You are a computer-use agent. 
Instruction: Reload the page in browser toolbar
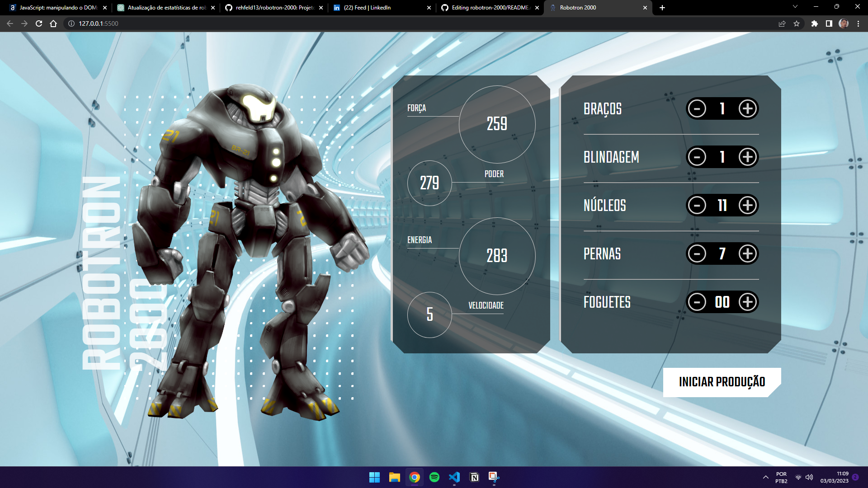39,23
